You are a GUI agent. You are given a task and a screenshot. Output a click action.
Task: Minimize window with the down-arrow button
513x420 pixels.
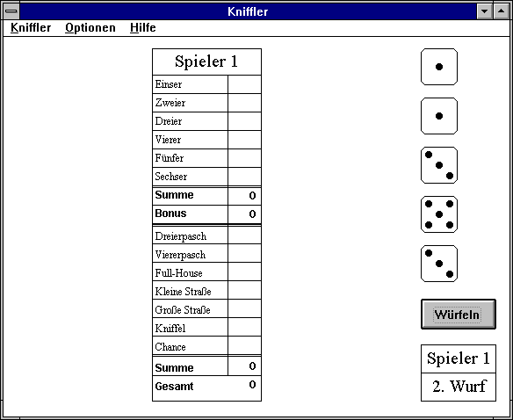485,11
